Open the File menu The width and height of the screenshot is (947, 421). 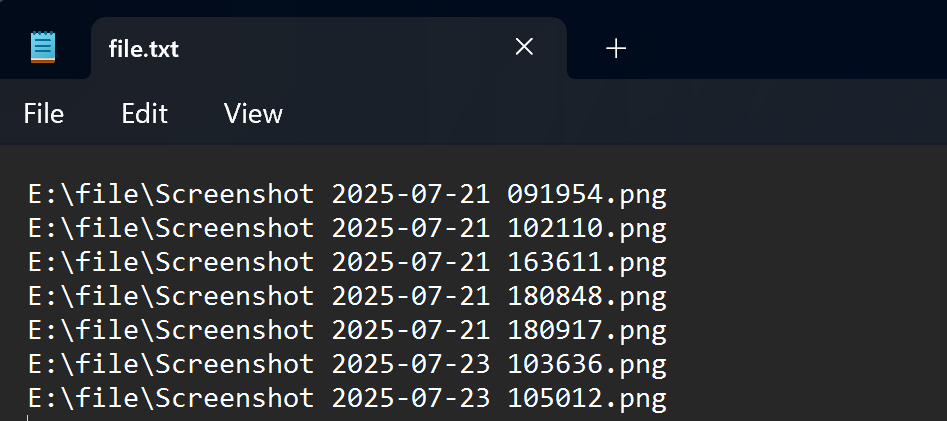point(44,114)
